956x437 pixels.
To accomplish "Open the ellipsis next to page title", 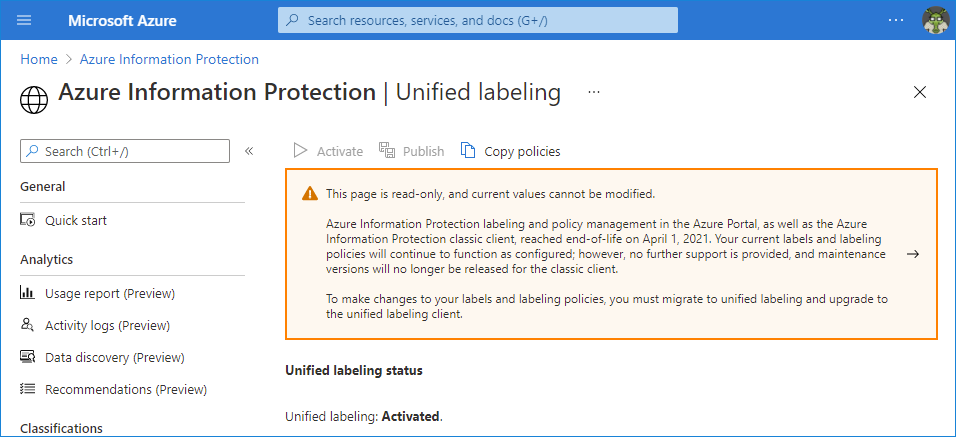I will pos(594,92).
